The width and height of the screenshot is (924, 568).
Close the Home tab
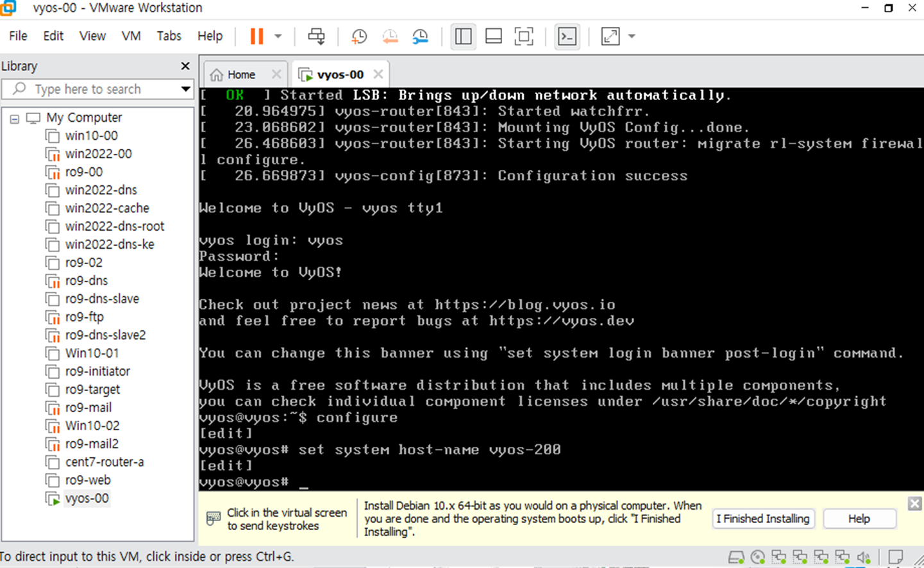click(276, 74)
